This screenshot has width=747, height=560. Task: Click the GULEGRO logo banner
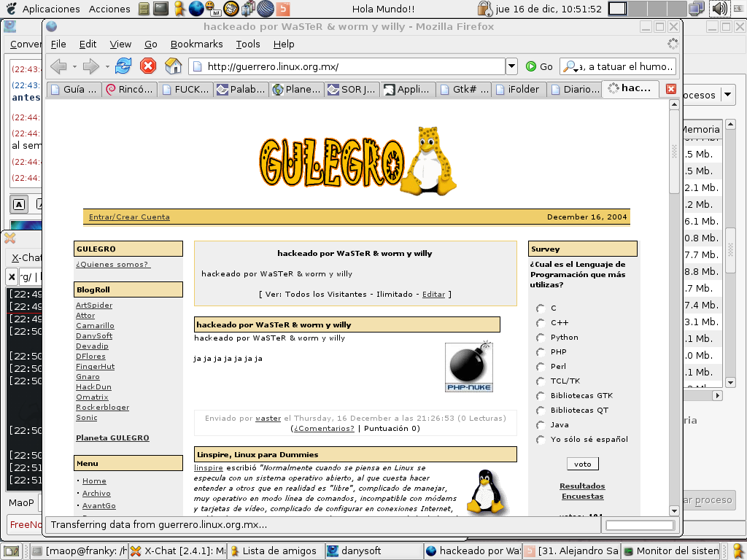coord(358,162)
